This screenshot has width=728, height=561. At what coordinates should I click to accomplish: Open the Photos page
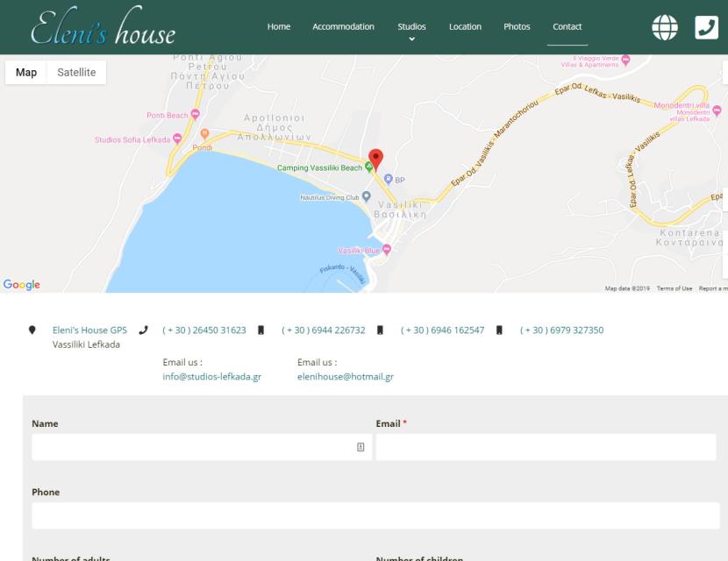pyautogui.click(x=517, y=26)
